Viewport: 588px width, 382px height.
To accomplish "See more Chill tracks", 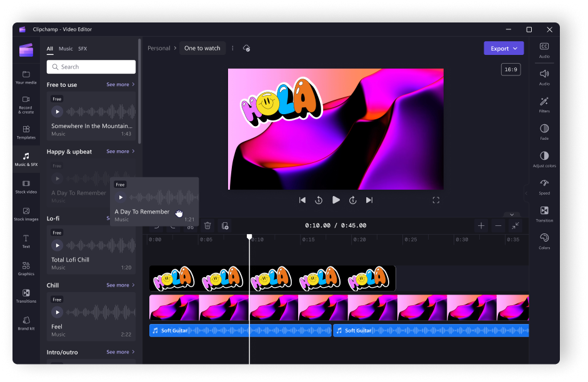I will point(121,285).
